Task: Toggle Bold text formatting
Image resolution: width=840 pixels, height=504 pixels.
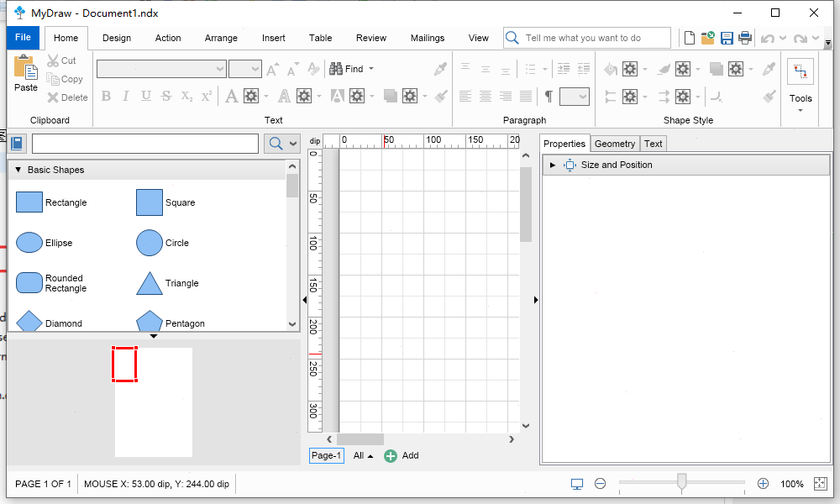Action: 106,97
